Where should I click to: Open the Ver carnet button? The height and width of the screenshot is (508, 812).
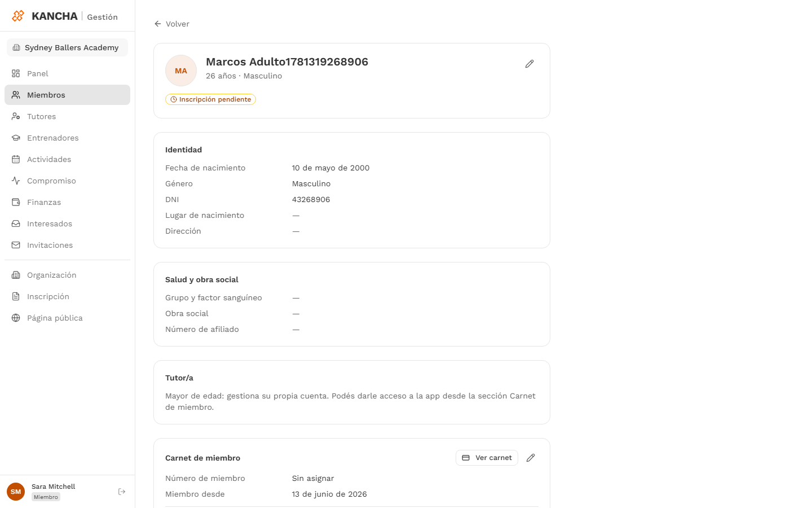point(487,458)
